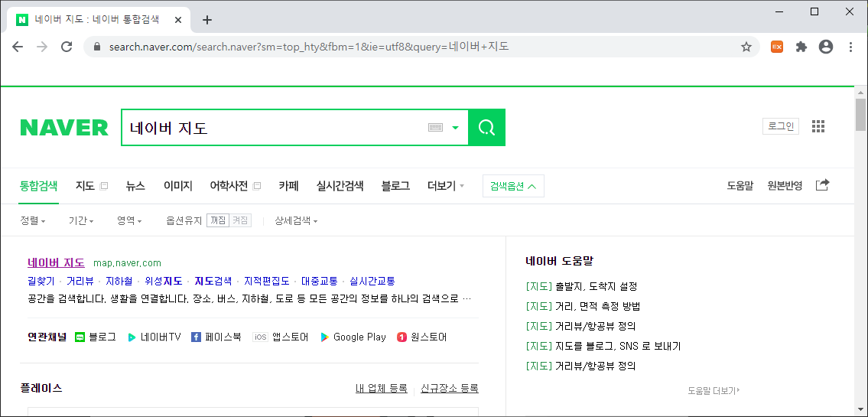Open the 지하철 sublink

[119, 281]
